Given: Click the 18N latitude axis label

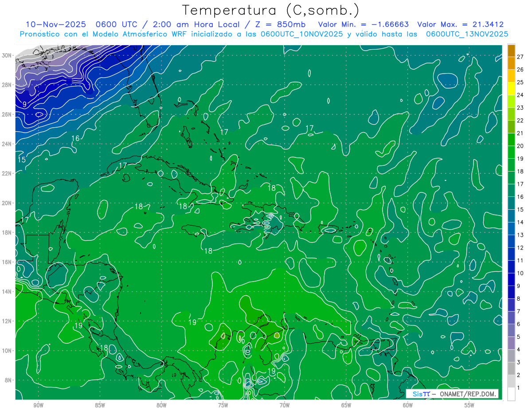Looking at the screenshot, I should point(7,232).
